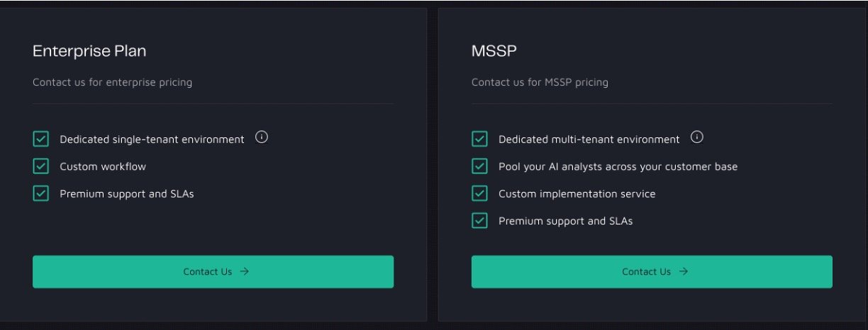Select the MSSP plan heading

pos(494,51)
